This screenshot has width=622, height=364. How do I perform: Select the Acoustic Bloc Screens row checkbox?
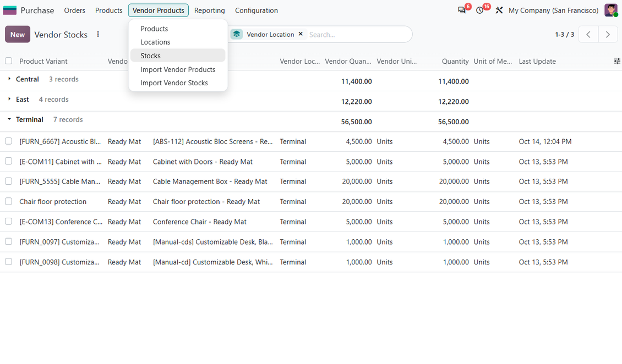tap(8, 141)
